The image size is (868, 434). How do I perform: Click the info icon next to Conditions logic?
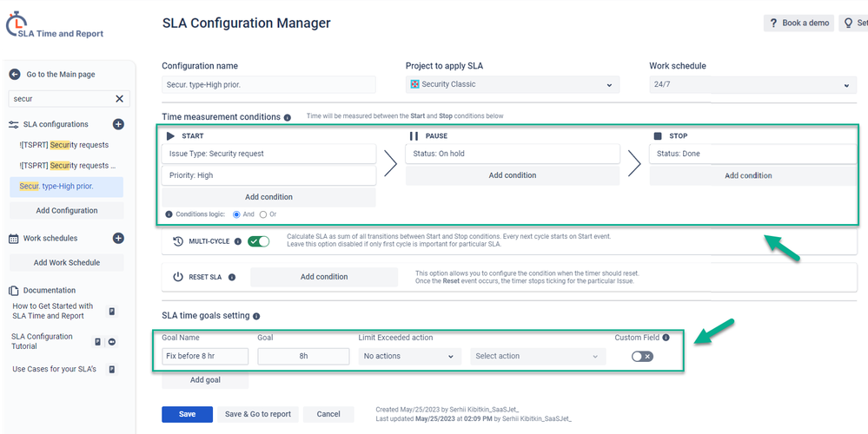pos(169,214)
